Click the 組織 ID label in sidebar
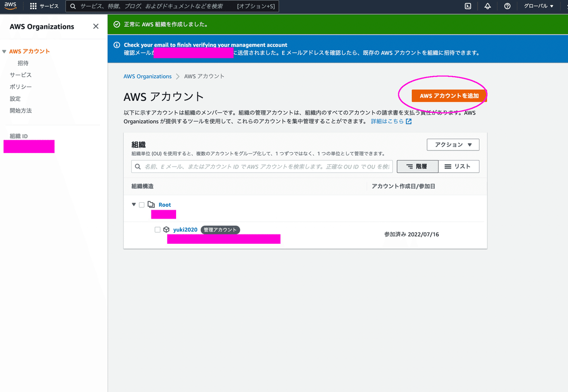The image size is (568, 392). tap(19, 136)
